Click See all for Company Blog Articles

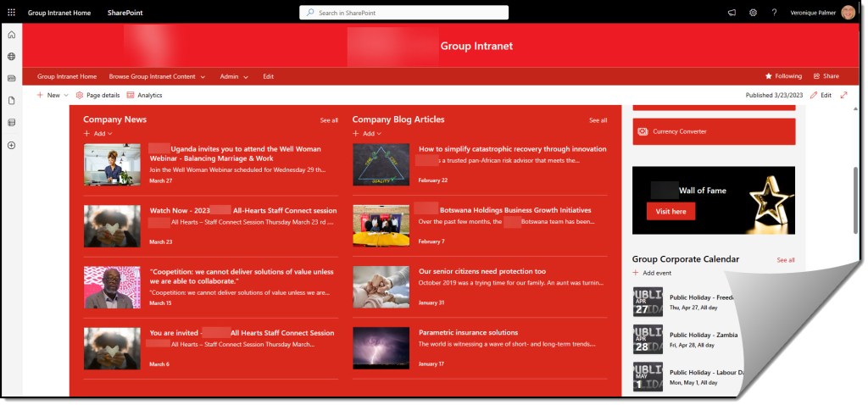pos(598,120)
